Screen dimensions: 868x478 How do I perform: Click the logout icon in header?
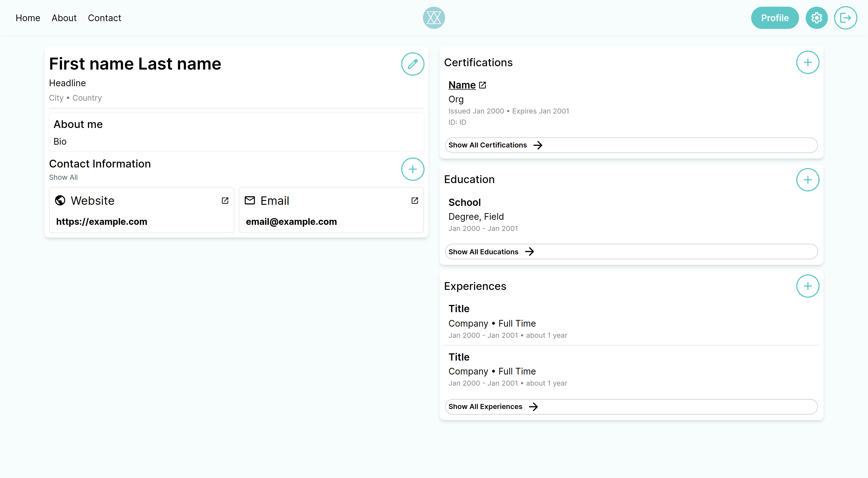point(845,18)
